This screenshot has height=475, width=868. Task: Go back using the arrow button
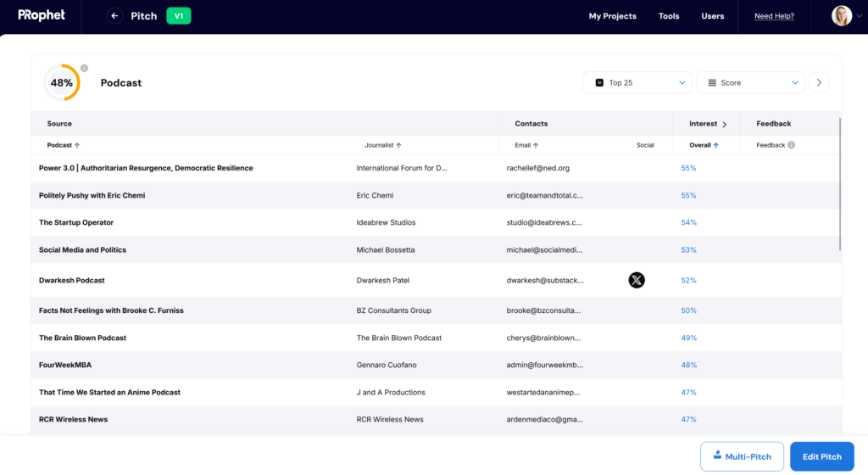tap(114, 16)
